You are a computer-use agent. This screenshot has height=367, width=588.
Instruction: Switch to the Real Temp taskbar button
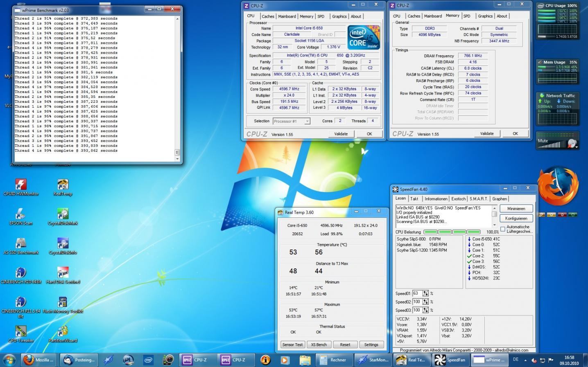click(x=412, y=360)
